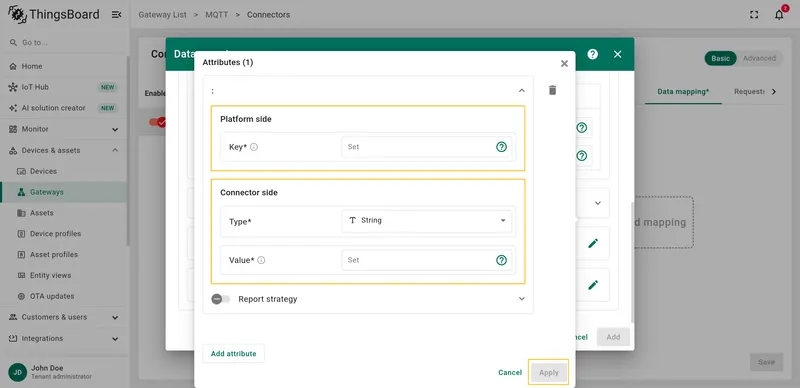Screen dimensions: 800x388
Task: Expand the Report strategy section chevron
Action: click(521, 299)
